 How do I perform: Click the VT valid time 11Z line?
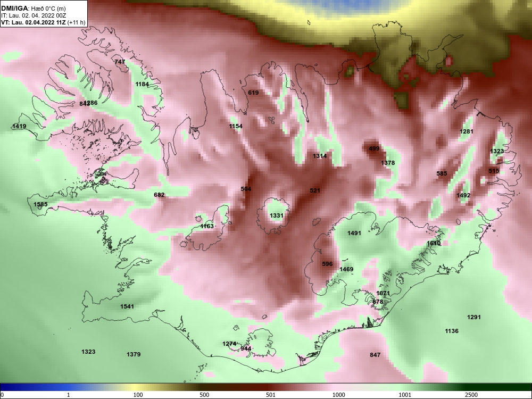(x=43, y=22)
